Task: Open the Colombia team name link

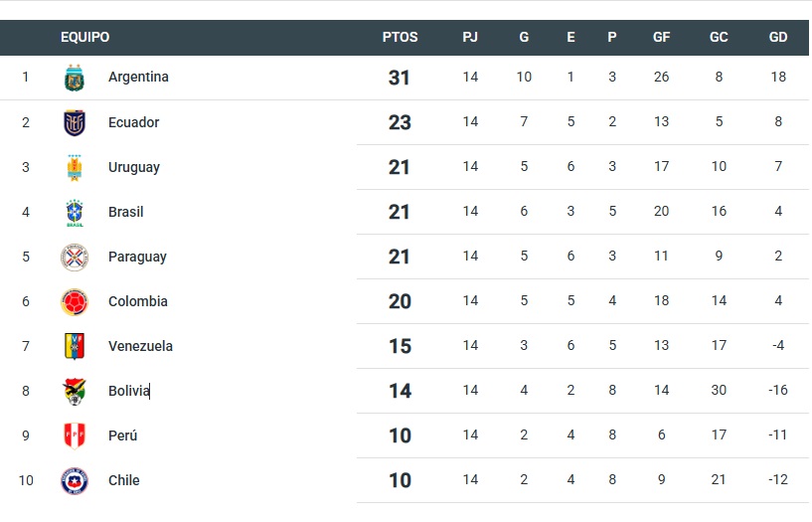Action: click(138, 301)
